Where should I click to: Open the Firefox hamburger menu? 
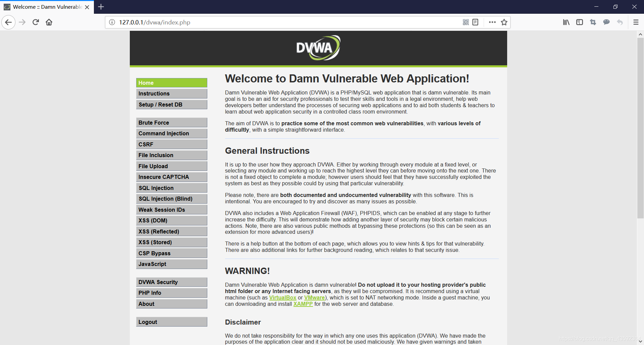click(636, 22)
